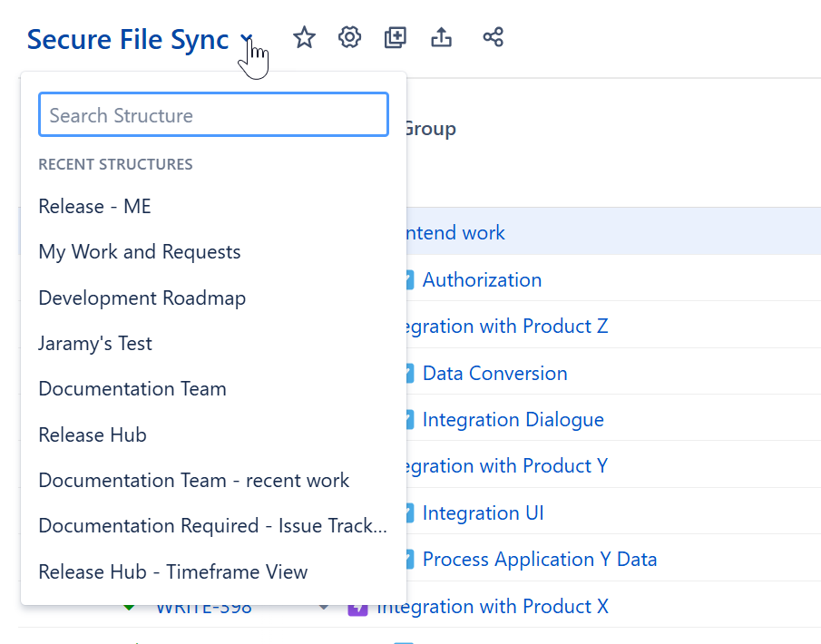Open the structure settings gear

click(349, 37)
